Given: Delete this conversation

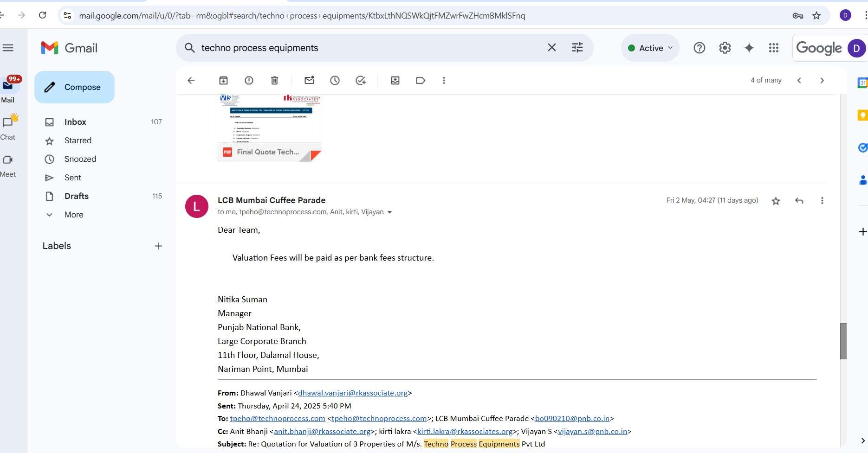Looking at the screenshot, I should (274, 80).
